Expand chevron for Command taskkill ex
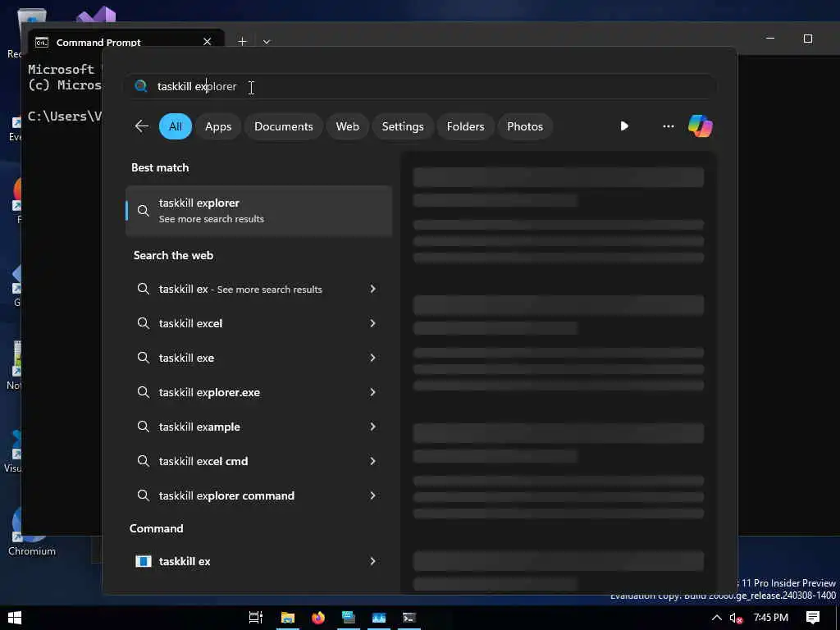840x630 pixels. click(x=373, y=561)
